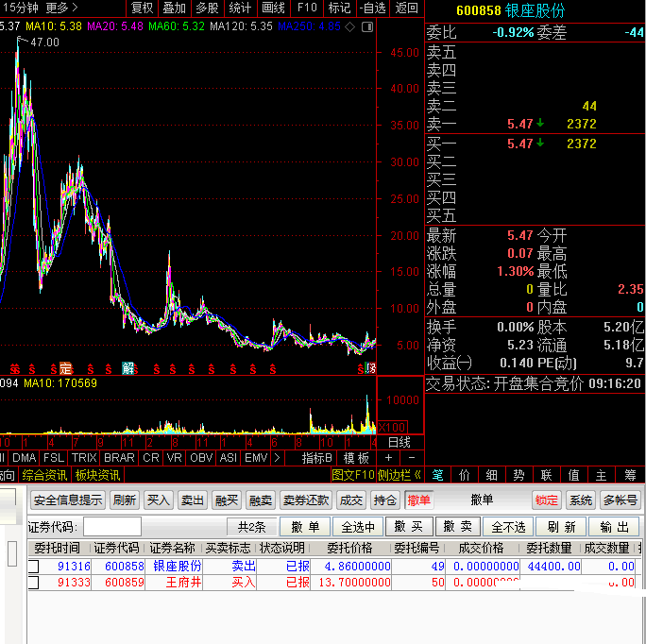Open the 统计 tool
This screenshot has height=644, width=646.
[x=240, y=8]
